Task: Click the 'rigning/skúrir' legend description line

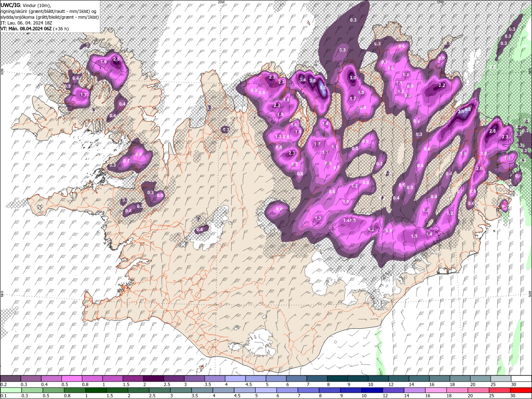Action: 49,11
